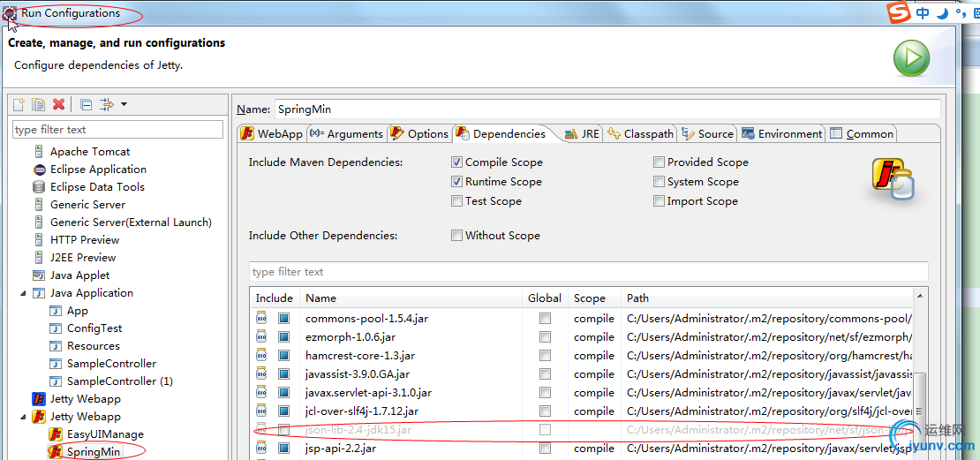Image resolution: width=980 pixels, height=460 pixels.
Task: Collapse the Java Application tree node
Action: coord(24,292)
